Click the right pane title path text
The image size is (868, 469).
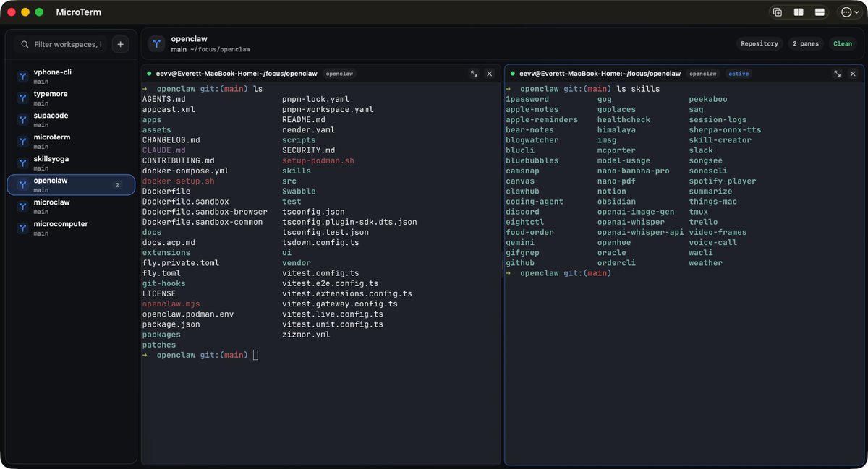coord(600,74)
